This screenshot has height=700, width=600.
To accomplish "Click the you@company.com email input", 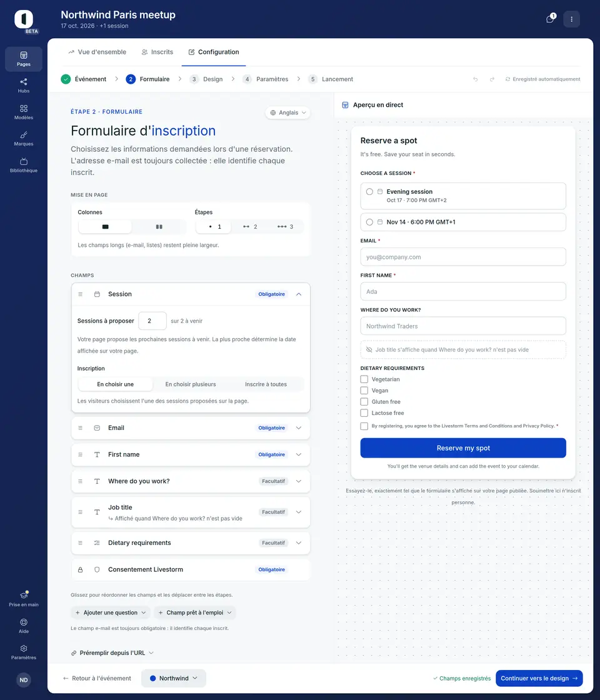I will coord(463,257).
